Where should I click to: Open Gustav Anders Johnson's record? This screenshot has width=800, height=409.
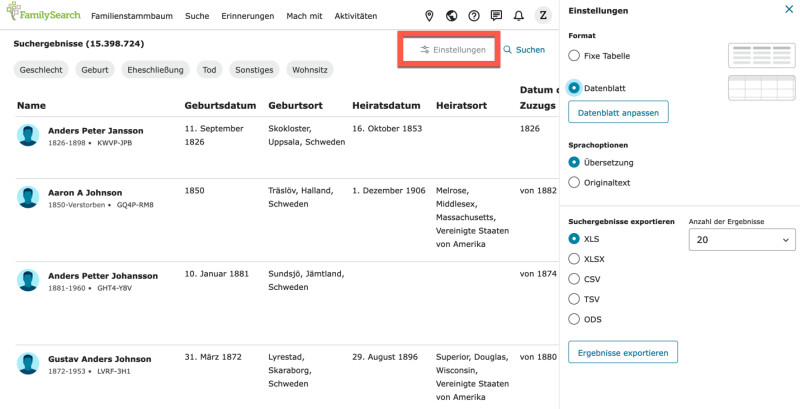[x=99, y=359]
